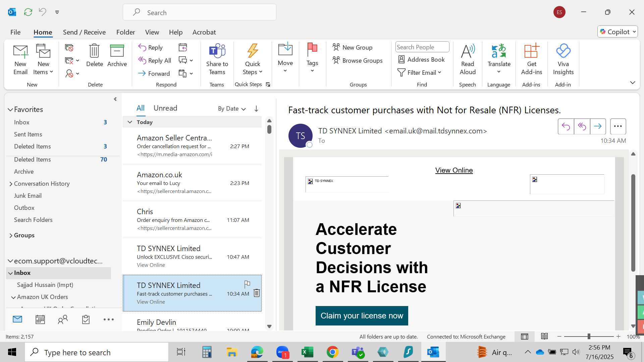Show All messages filter
Viewport: 644px width, 362px height.
140,108
